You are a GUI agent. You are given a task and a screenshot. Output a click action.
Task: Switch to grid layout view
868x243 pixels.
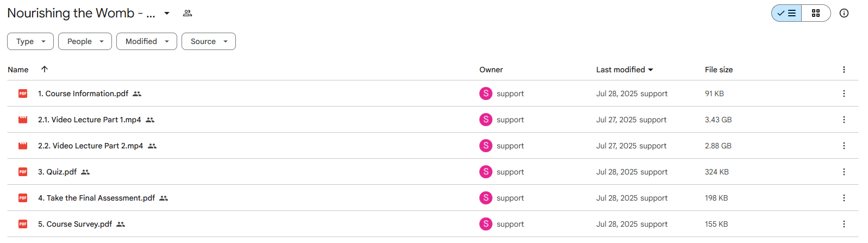(816, 13)
